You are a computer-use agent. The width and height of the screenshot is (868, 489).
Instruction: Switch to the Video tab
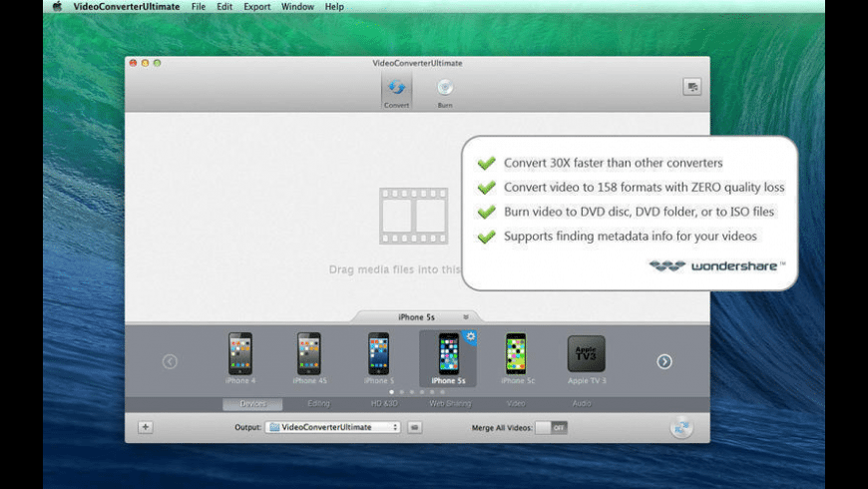516,404
